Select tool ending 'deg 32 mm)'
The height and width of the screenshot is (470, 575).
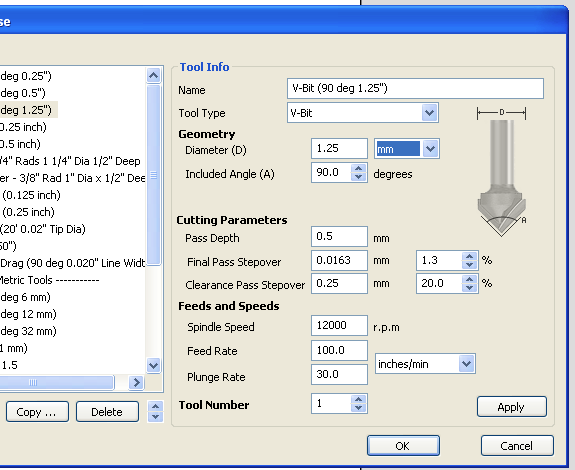28,331
